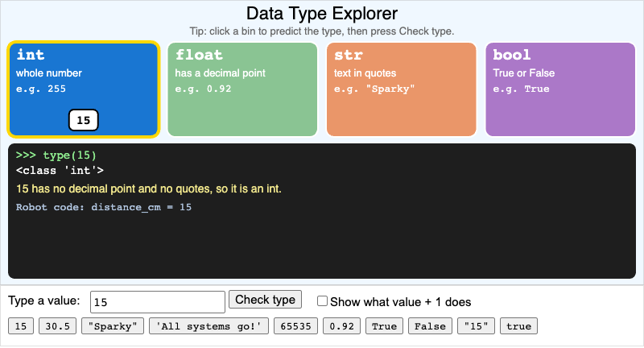The image size is (644, 348).
Task: Click the Type a value label
Action: [44, 300]
